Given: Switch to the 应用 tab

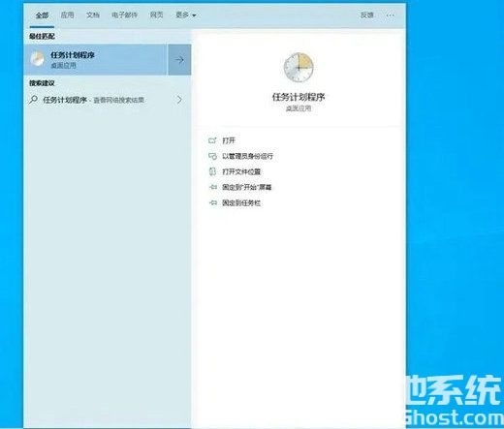Looking at the screenshot, I should coord(67,15).
